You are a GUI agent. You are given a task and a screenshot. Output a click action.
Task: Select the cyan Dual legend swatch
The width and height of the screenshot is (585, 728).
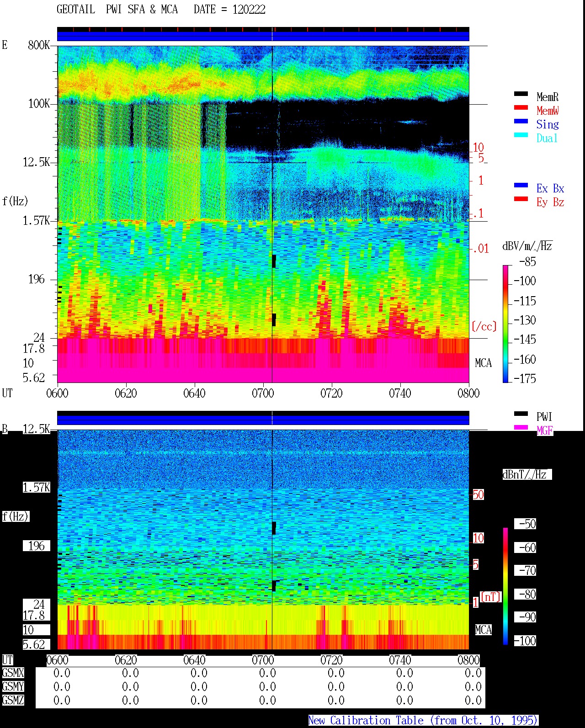tap(521, 135)
